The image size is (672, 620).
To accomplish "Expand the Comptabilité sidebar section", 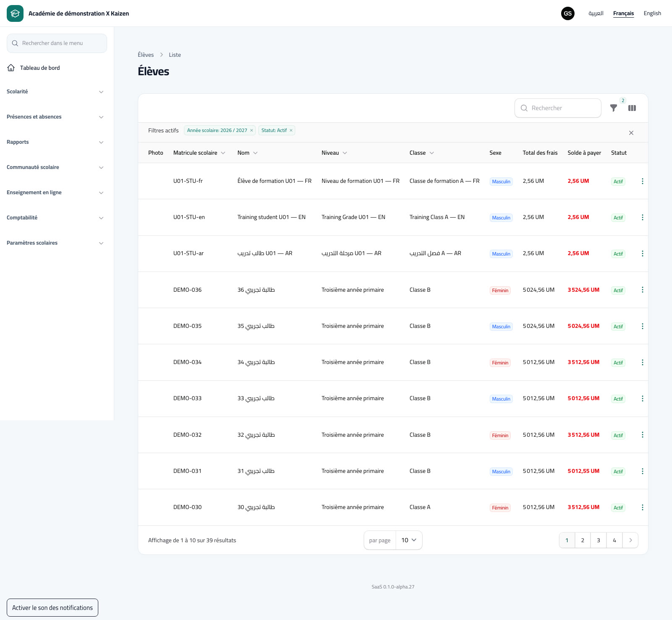I will pyautogui.click(x=55, y=218).
